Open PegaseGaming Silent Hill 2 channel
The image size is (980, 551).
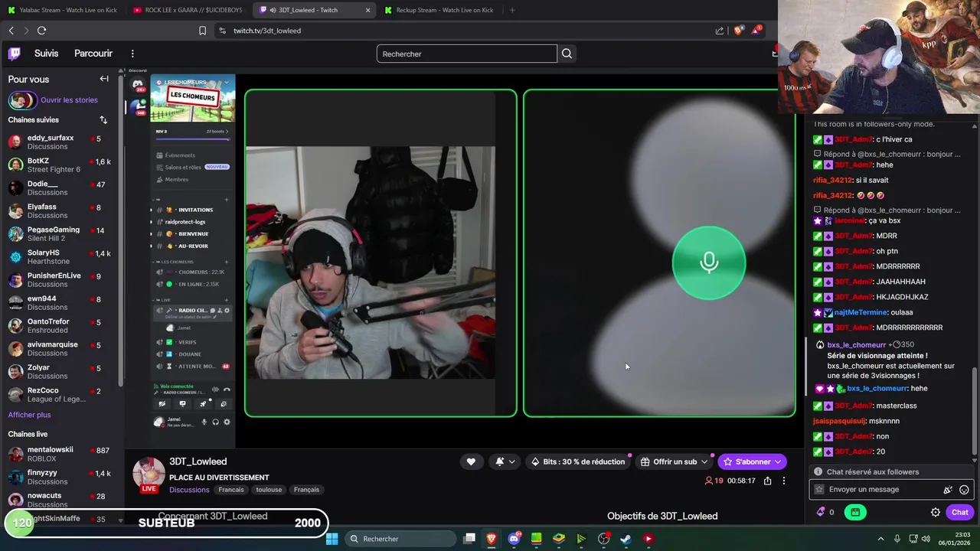pos(61,234)
